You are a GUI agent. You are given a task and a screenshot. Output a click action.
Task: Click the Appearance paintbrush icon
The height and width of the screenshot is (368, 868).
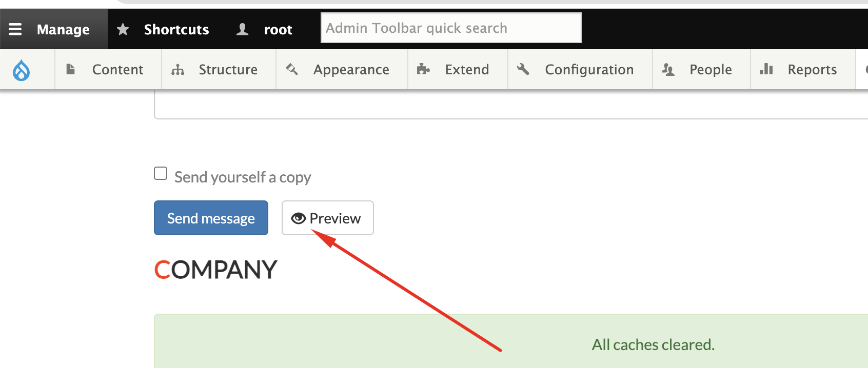tap(292, 69)
